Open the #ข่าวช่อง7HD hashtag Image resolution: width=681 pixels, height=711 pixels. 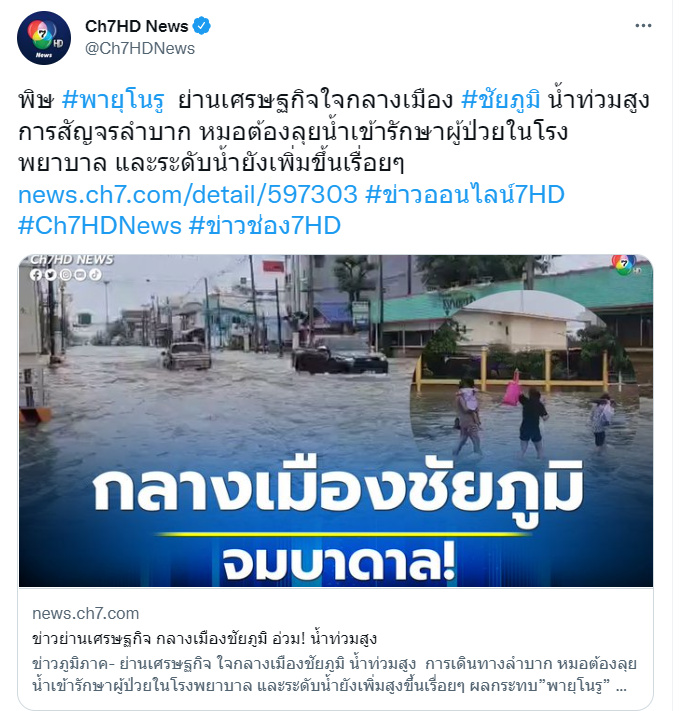[x=265, y=225]
